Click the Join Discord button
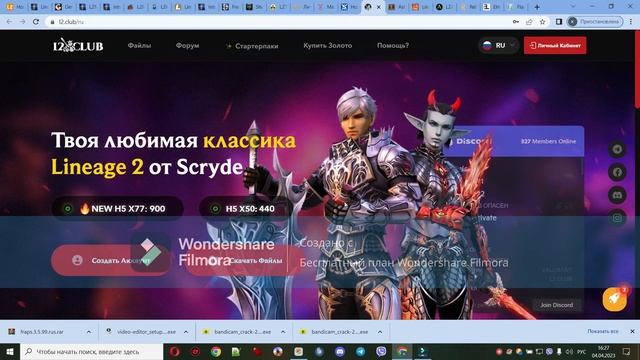Screen dimensions: 640x360 pos(557,305)
